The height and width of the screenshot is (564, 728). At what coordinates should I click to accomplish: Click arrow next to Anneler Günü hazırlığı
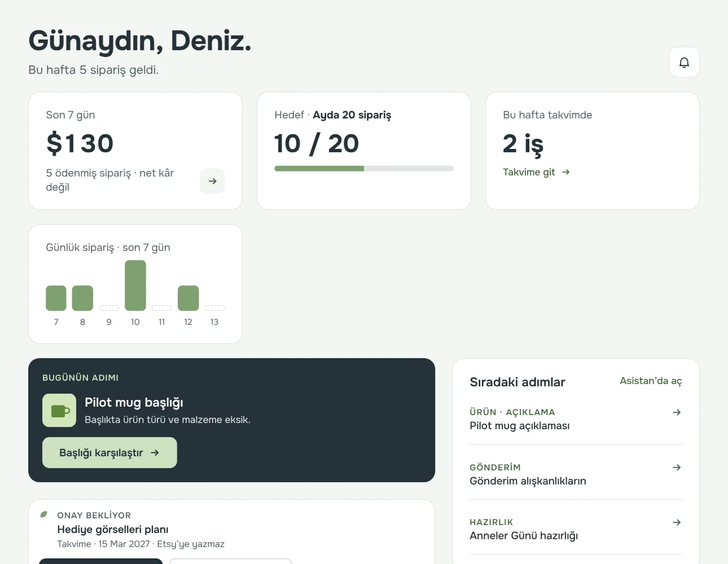tap(677, 522)
